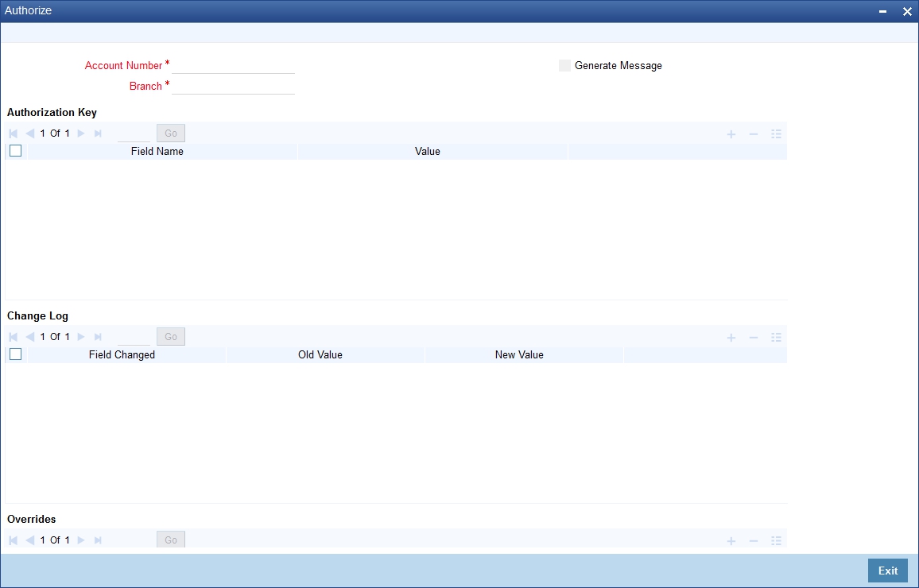The height and width of the screenshot is (588, 919).
Task: Go to next page in Overrides
Action: pos(81,540)
